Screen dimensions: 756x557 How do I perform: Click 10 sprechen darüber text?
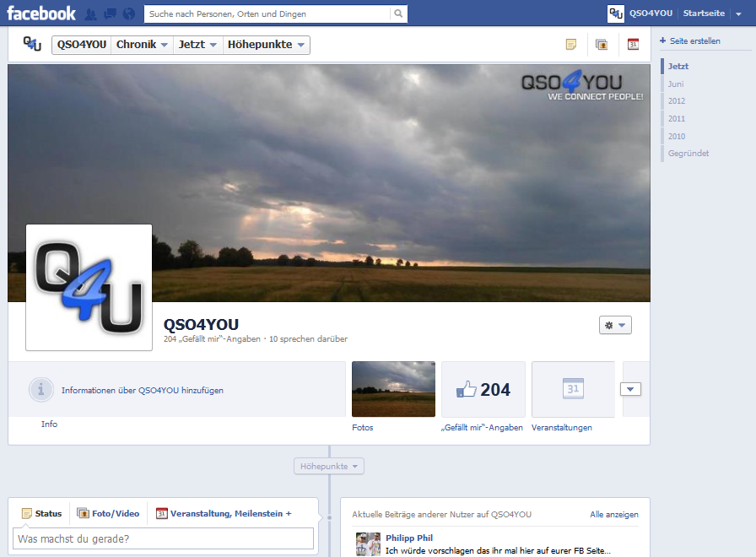308,339
